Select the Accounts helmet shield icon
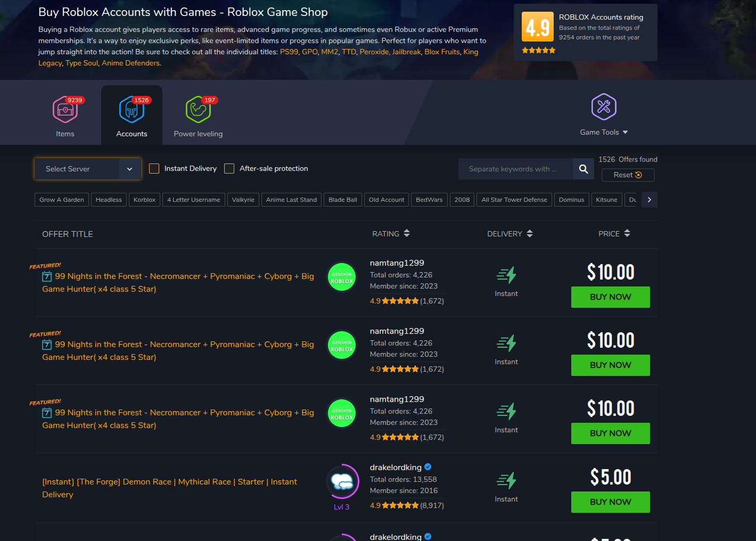This screenshot has height=541, width=756. [x=132, y=110]
